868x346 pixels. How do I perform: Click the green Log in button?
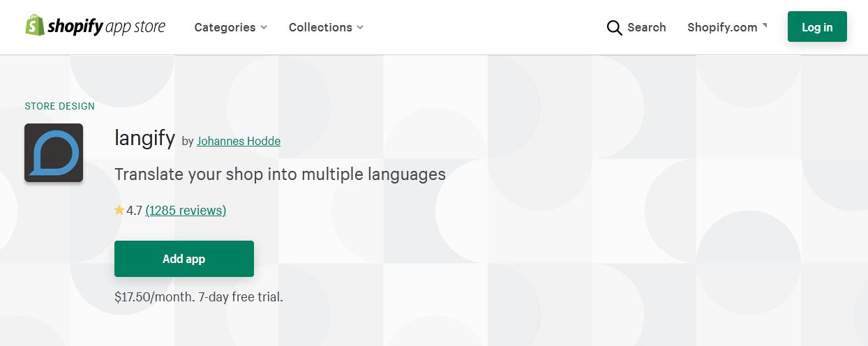coord(817,27)
